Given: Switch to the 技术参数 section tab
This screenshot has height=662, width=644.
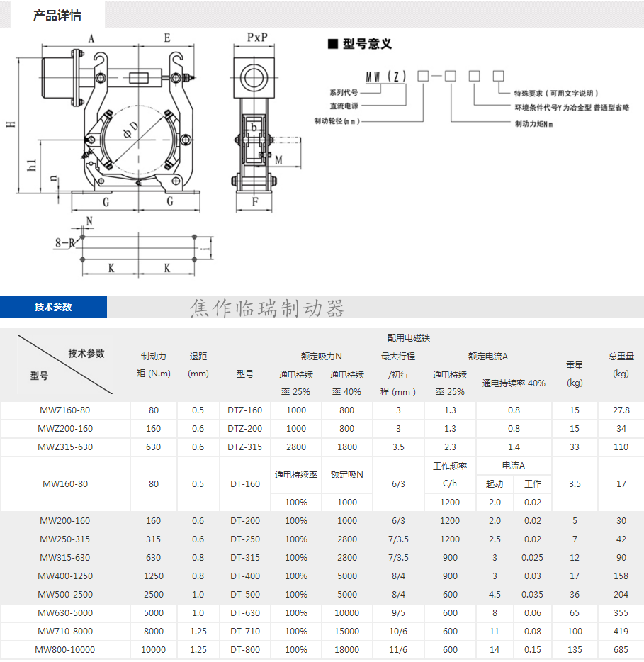Looking at the screenshot, I should click(53, 308).
